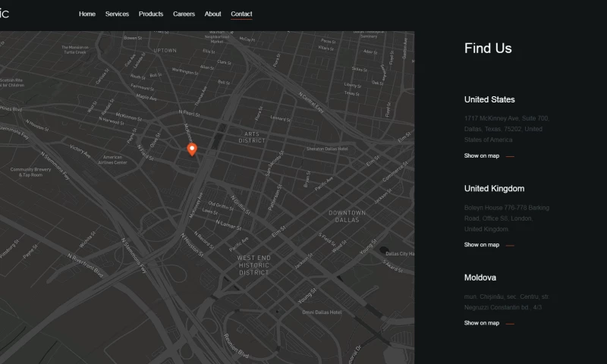The height and width of the screenshot is (364, 607).
Task: Click the United States heading
Action: tap(489, 99)
